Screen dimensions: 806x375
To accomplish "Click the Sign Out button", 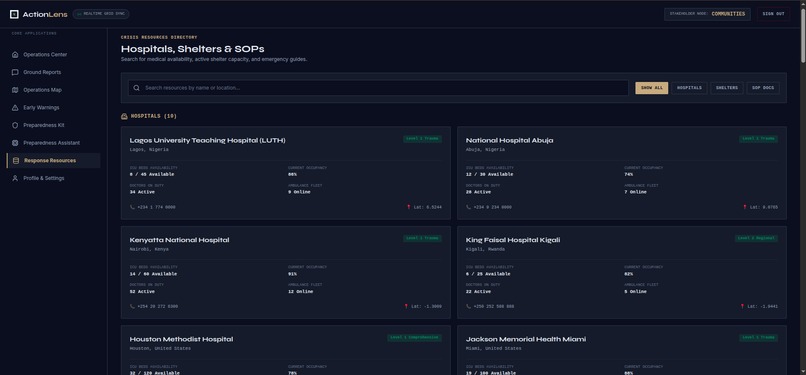I will [773, 14].
